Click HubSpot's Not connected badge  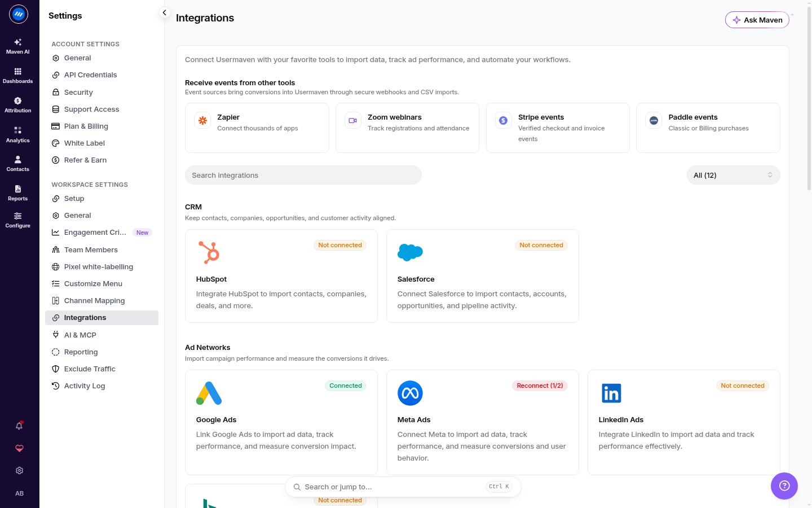pos(340,245)
